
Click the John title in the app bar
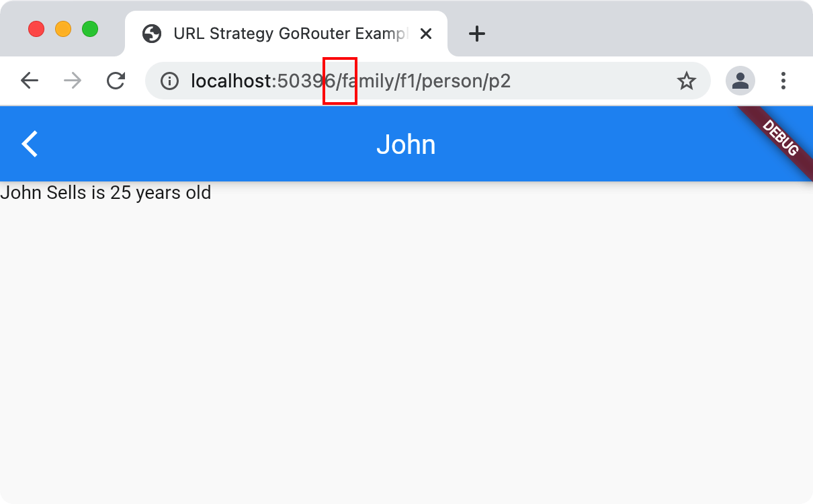(x=406, y=143)
